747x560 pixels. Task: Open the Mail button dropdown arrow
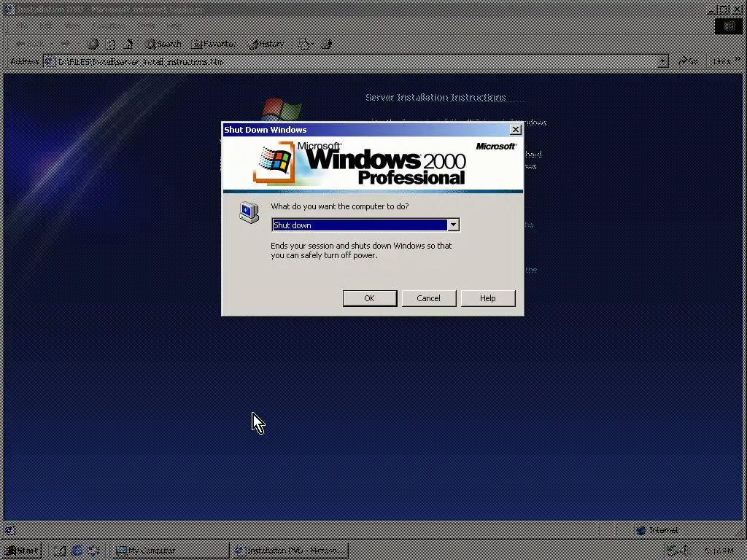click(x=312, y=44)
